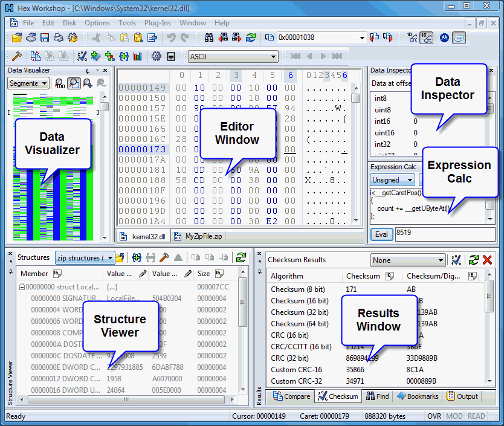Click the Checksum Results vertical scrollbar thumb
504x426 pixels.
tap(489, 296)
